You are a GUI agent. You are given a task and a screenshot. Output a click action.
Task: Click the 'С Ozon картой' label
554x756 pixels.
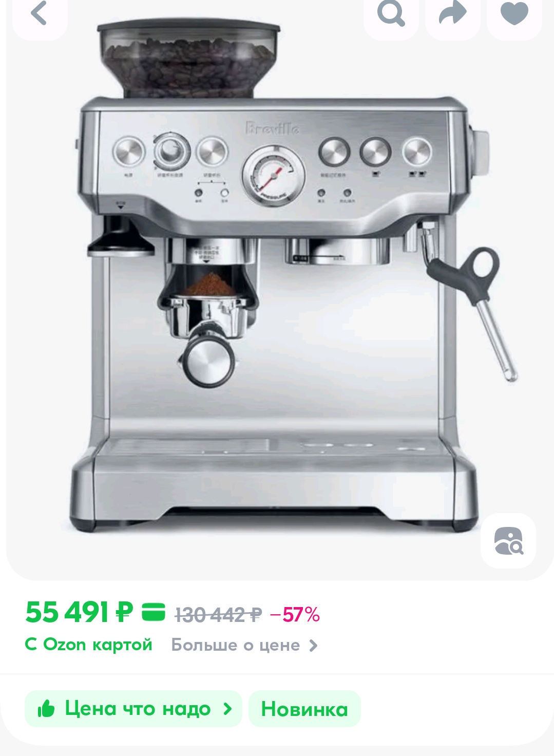click(88, 644)
